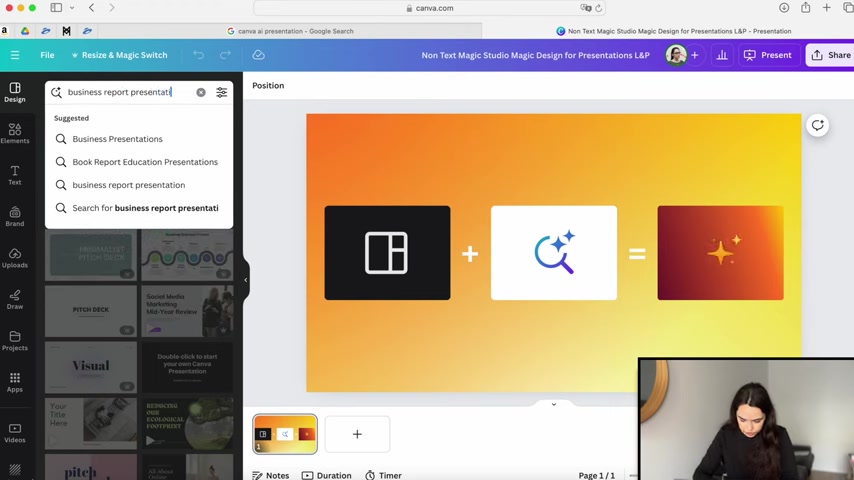Open the Brand kit panel
This screenshot has height=480, width=854.
click(x=14, y=216)
